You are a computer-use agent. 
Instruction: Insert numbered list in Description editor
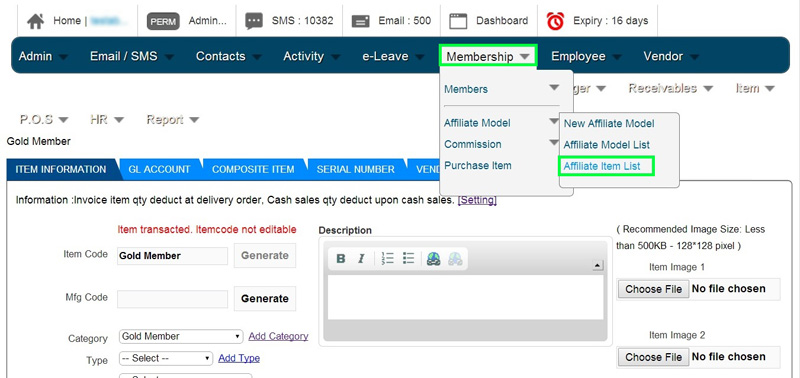pyautogui.click(x=388, y=259)
